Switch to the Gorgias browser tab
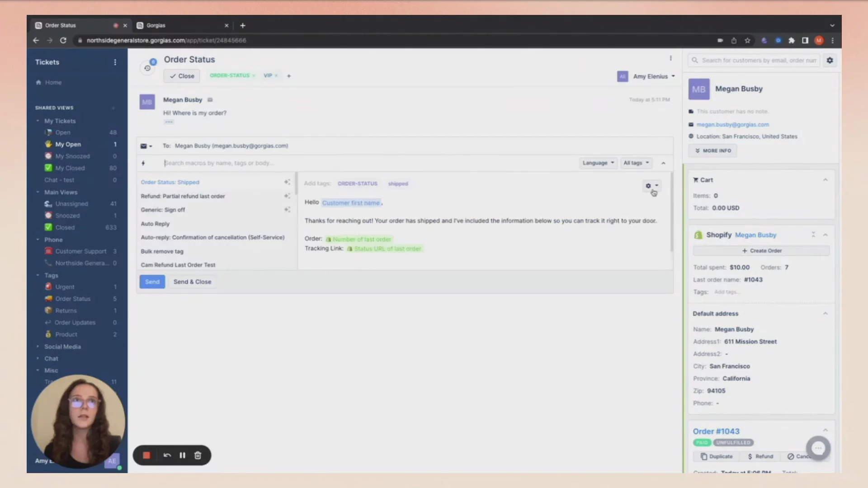Viewport: 868px width, 488px height. tap(183, 25)
